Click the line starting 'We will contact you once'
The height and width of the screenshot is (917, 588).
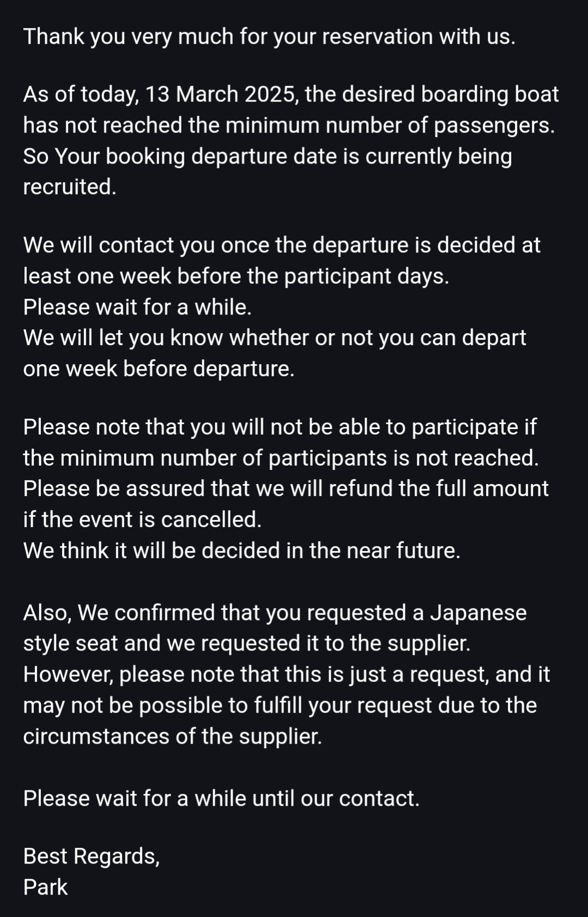click(282, 245)
